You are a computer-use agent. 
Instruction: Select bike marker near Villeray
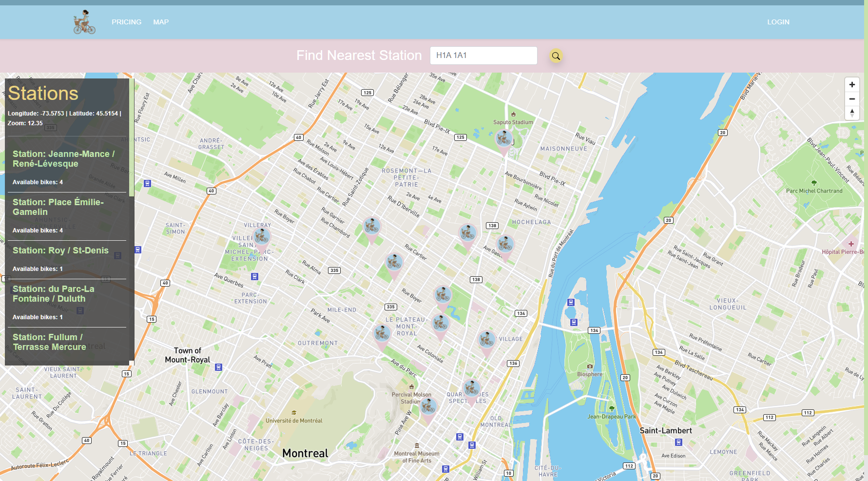tap(261, 238)
